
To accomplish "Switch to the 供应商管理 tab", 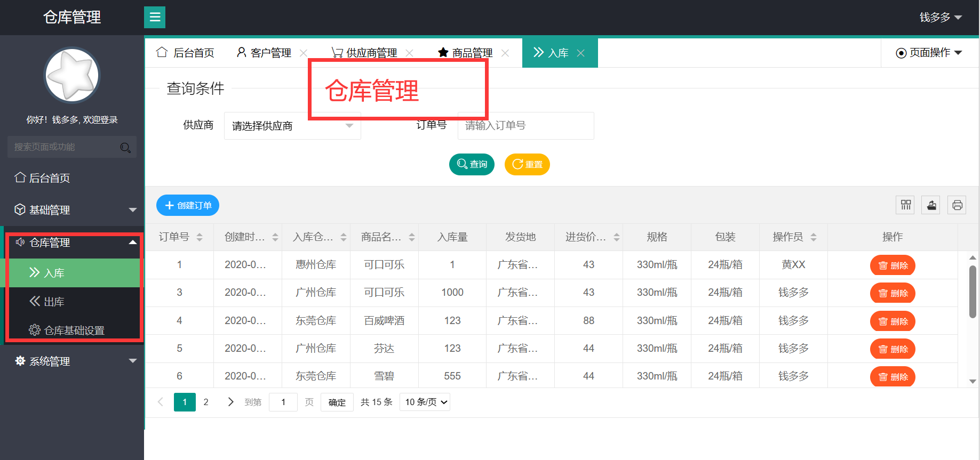I will 364,53.
